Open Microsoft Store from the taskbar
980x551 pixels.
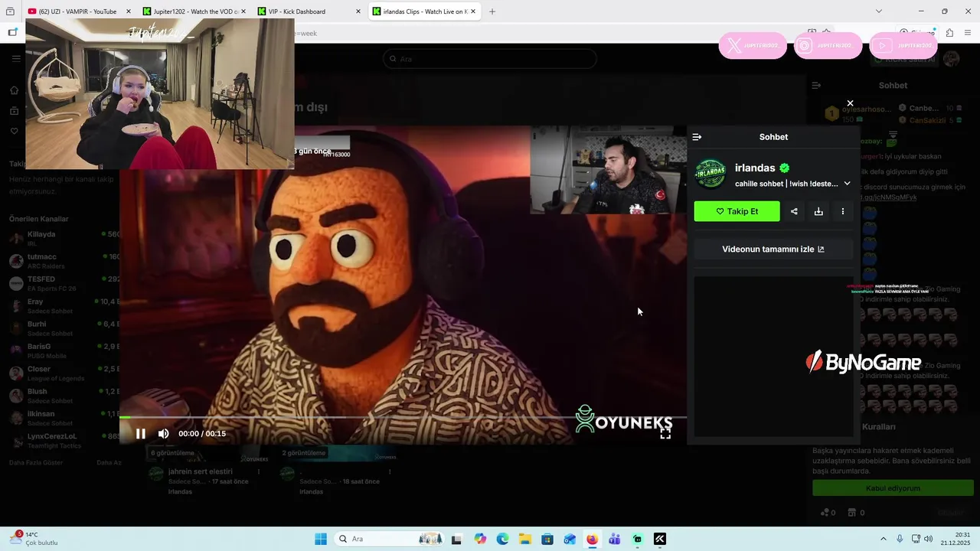[x=547, y=539]
